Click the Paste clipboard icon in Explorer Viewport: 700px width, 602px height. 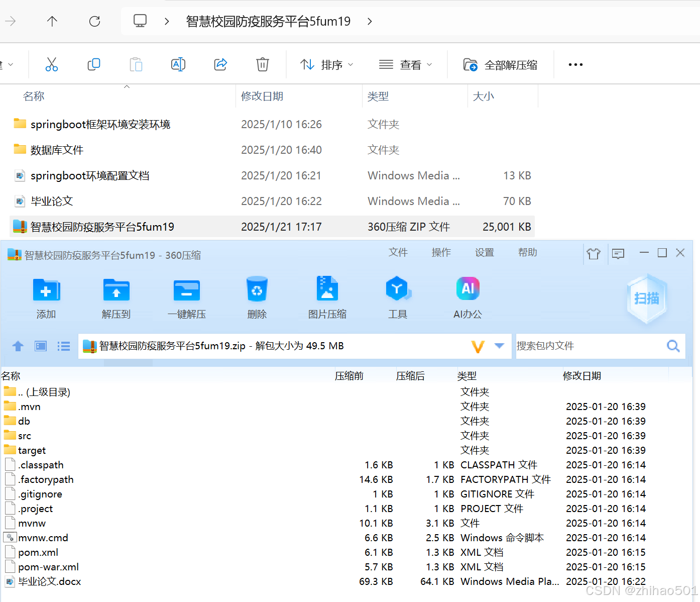[x=136, y=64]
